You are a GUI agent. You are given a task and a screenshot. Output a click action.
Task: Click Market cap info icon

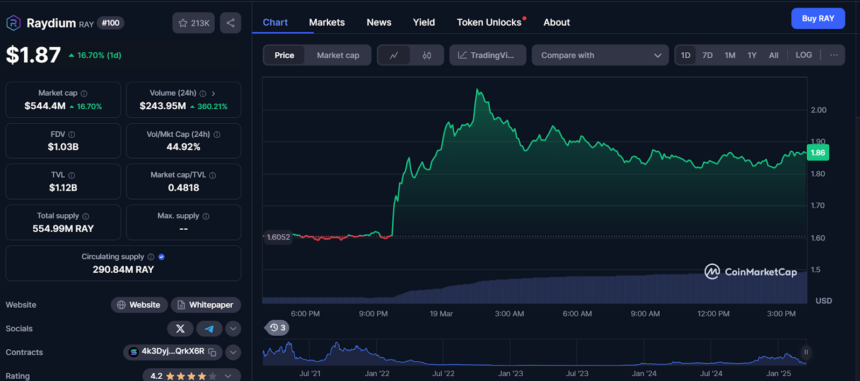[84, 94]
